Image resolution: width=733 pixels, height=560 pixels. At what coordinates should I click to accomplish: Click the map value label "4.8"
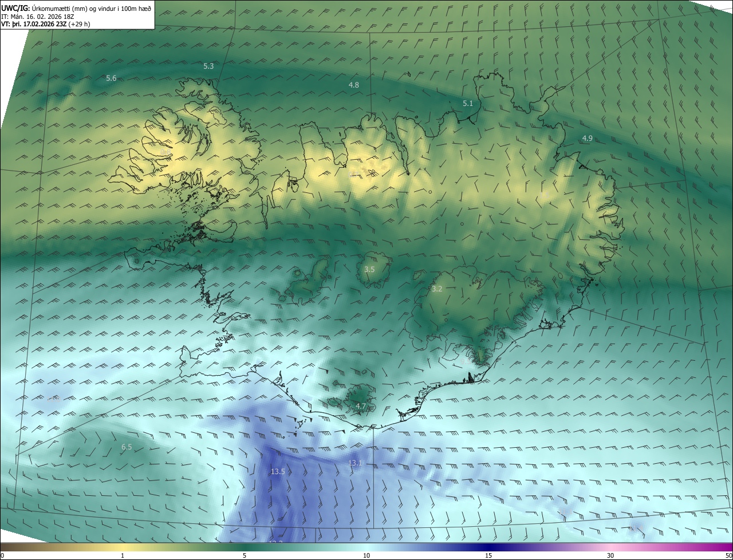(x=354, y=85)
